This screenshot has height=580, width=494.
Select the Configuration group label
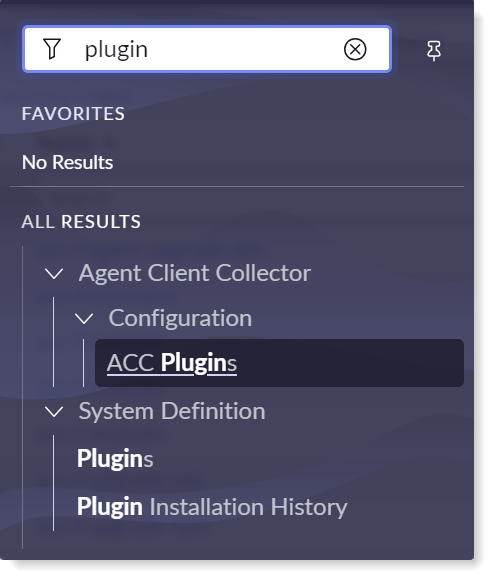[180, 318]
